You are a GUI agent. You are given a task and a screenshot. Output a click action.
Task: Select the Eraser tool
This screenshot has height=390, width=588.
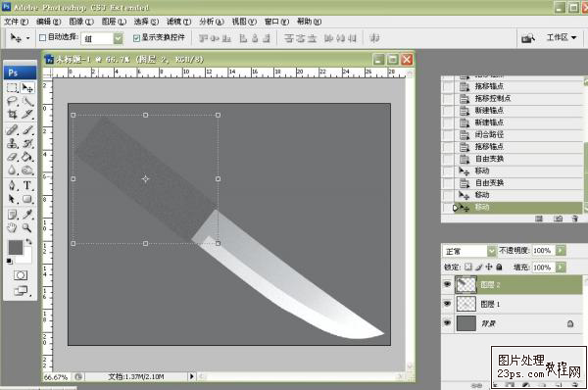click(12, 157)
